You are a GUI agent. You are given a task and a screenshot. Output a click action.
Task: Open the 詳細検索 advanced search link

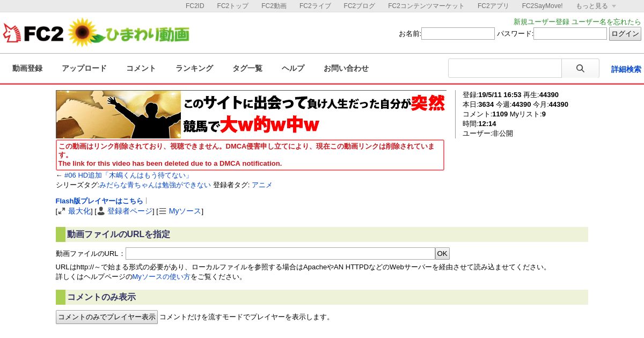tap(626, 69)
